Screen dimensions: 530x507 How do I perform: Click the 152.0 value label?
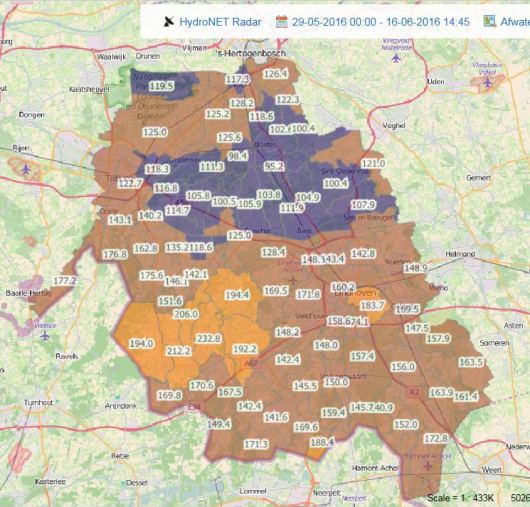pos(406,424)
